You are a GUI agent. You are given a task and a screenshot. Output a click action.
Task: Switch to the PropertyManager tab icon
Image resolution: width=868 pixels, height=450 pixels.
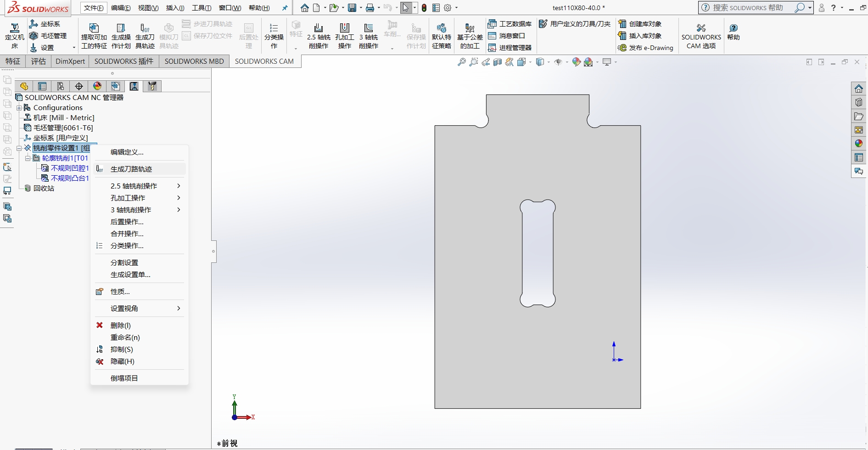(x=42, y=86)
